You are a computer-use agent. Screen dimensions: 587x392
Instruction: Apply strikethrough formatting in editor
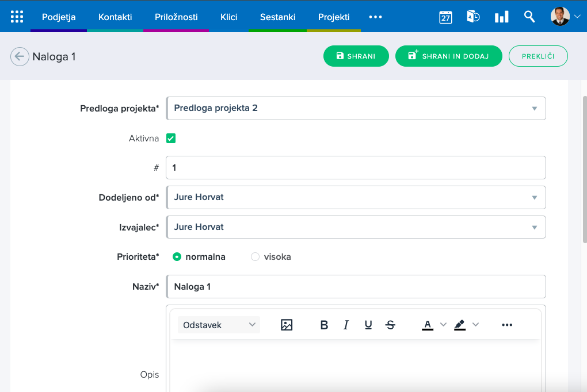pos(390,325)
